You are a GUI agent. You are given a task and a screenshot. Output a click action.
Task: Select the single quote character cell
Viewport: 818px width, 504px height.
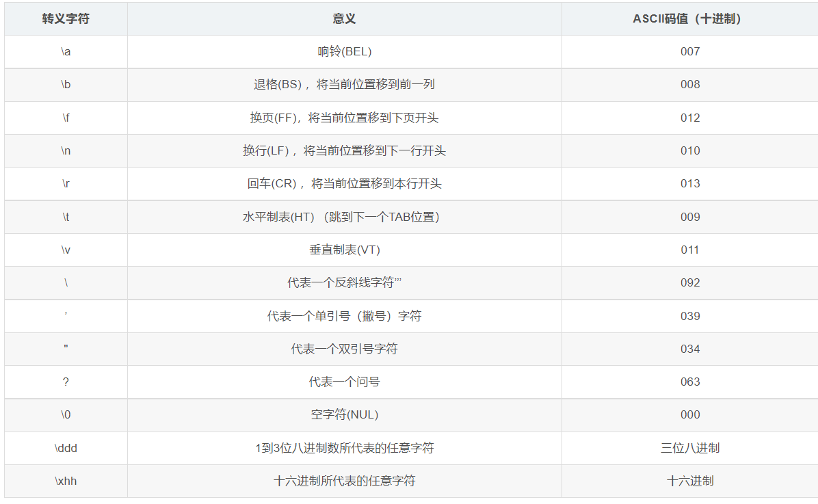[x=66, y=316]
